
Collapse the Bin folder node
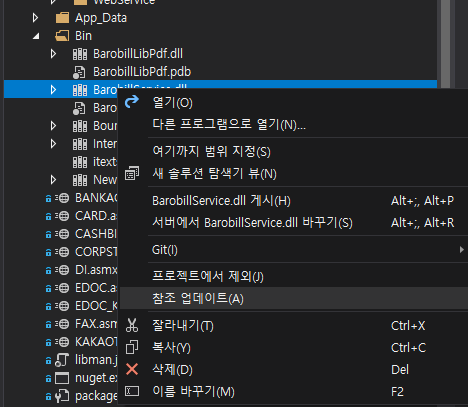pos(36,36)
